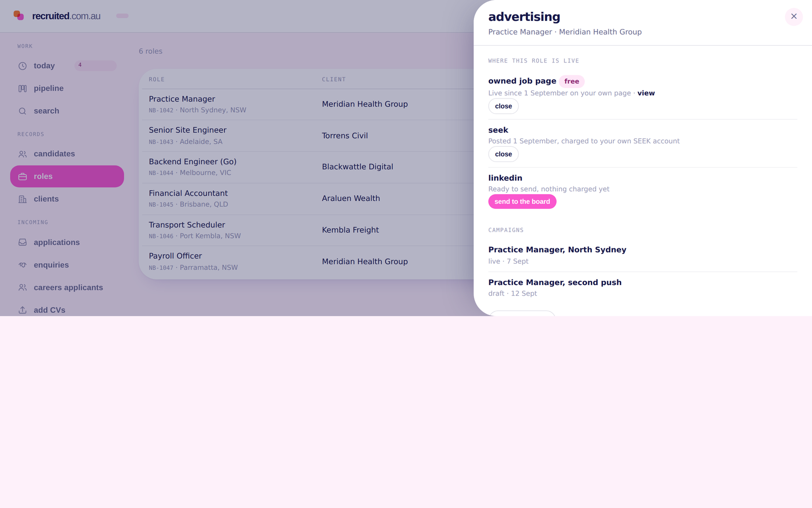The height and width of the screenshot is (508, 812).
Task: Click the Blackwattle Digital client cell
Action: point(357,167)
